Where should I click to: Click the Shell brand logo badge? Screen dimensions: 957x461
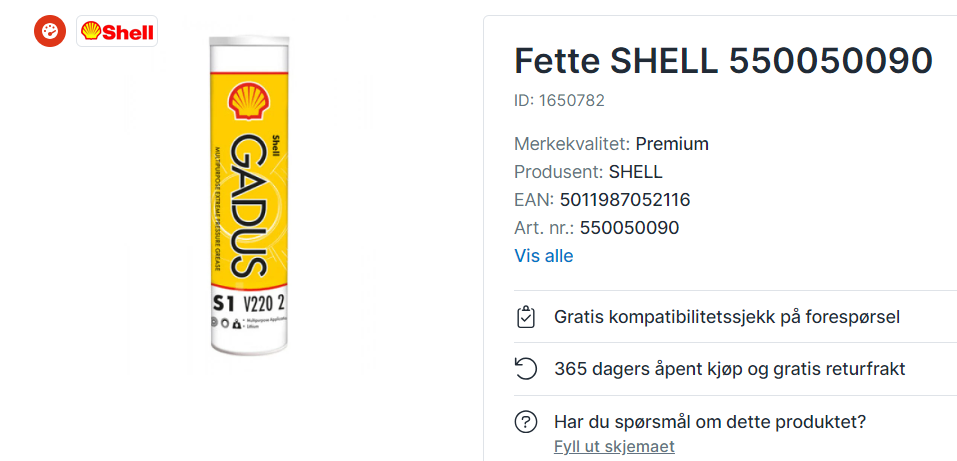(117, 31)
